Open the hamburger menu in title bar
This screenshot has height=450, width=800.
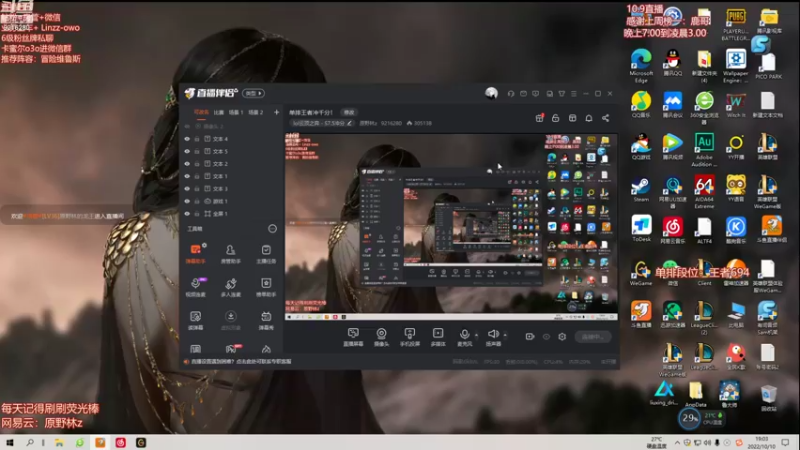[574, 94]
